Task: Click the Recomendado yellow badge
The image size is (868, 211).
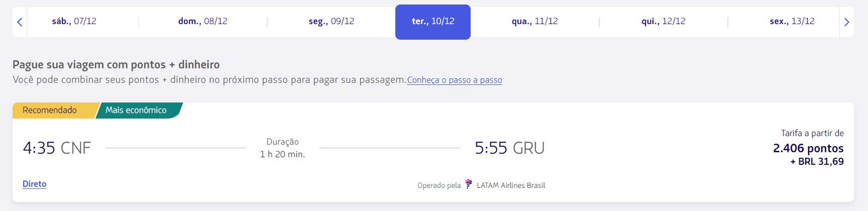Action: click(x=53, y=110)
